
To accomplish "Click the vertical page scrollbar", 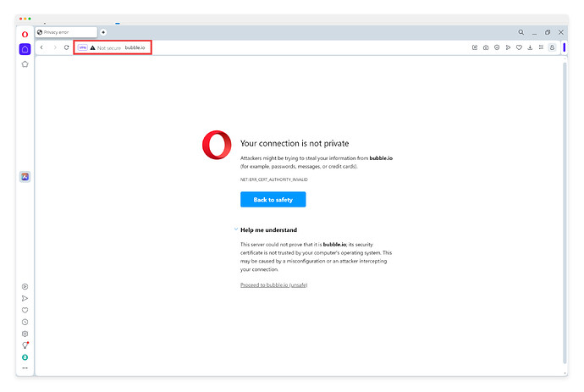I will coord(565,213).
